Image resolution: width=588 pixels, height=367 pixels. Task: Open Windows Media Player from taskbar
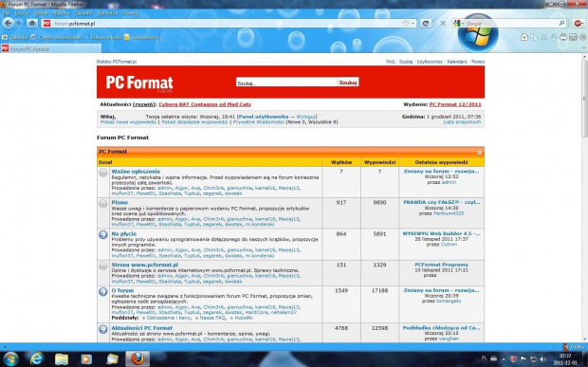[86, 358]
